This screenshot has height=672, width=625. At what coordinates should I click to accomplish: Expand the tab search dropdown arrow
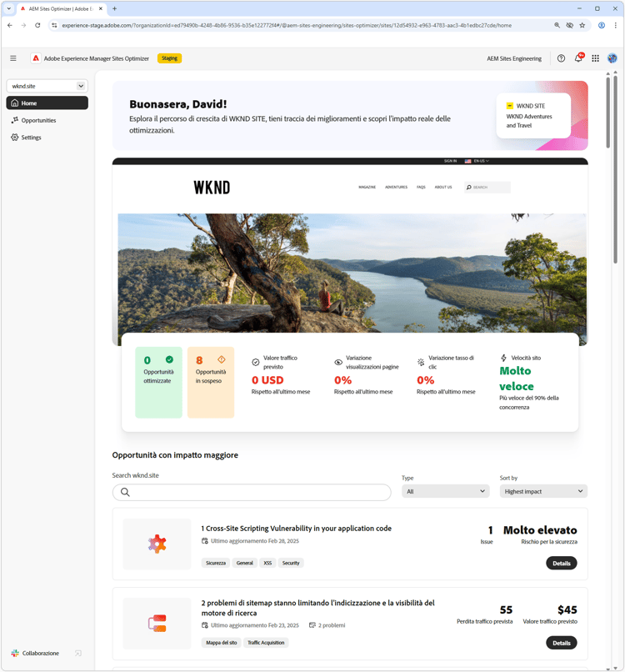click(x=8, y=8)
